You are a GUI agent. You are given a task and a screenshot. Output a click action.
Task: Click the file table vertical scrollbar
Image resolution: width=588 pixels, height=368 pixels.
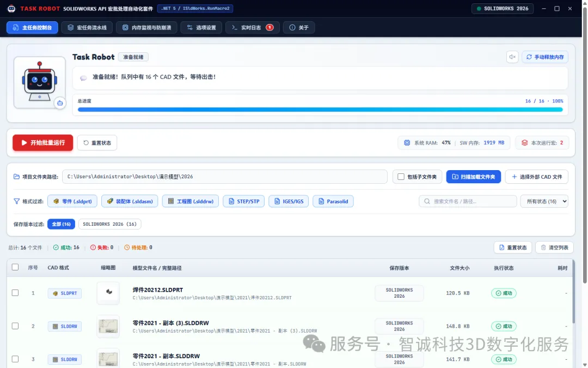[x=573, y=291]
